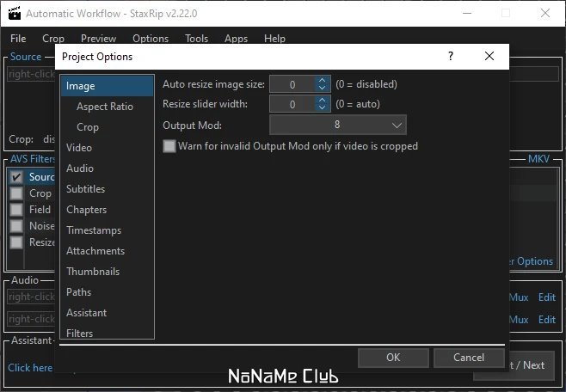Uncheck the Source filter checkbox
This screenshot has height=392, width=566.
tap(15, 177)
